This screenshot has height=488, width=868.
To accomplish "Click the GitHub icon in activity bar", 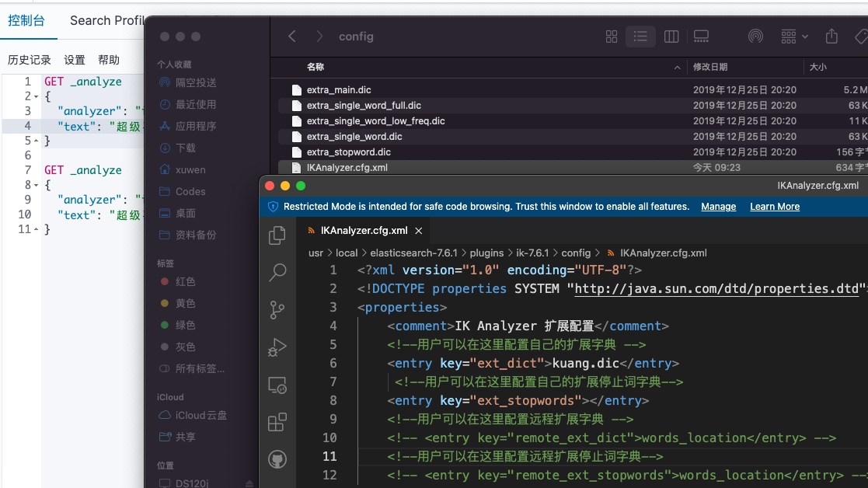I will coord(277,459).
